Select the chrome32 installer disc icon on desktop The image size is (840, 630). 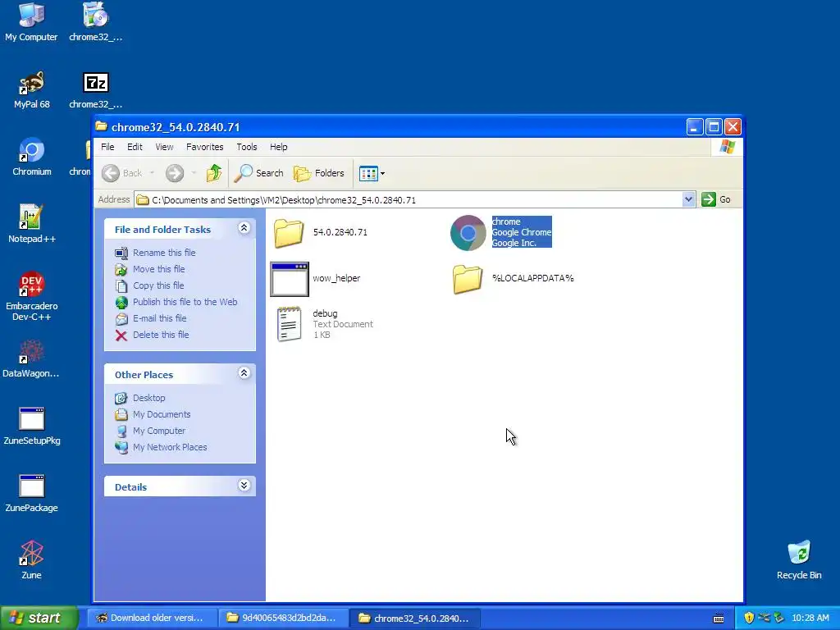click(96, 22)
